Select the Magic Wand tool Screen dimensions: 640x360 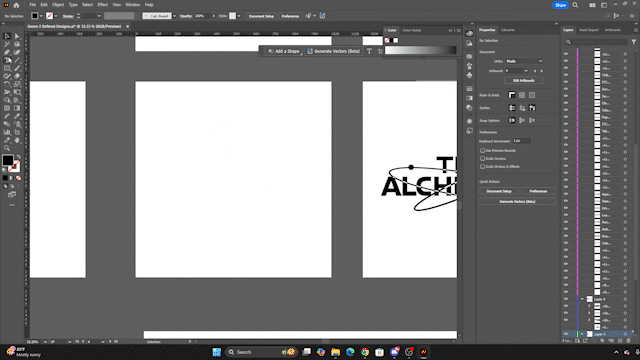pos(7,44)
